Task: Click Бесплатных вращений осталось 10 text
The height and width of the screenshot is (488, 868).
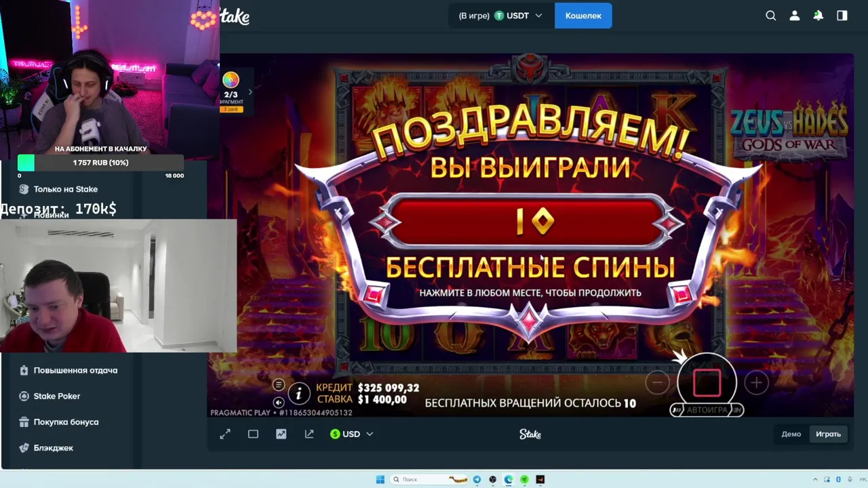Action: click(530, 403)
